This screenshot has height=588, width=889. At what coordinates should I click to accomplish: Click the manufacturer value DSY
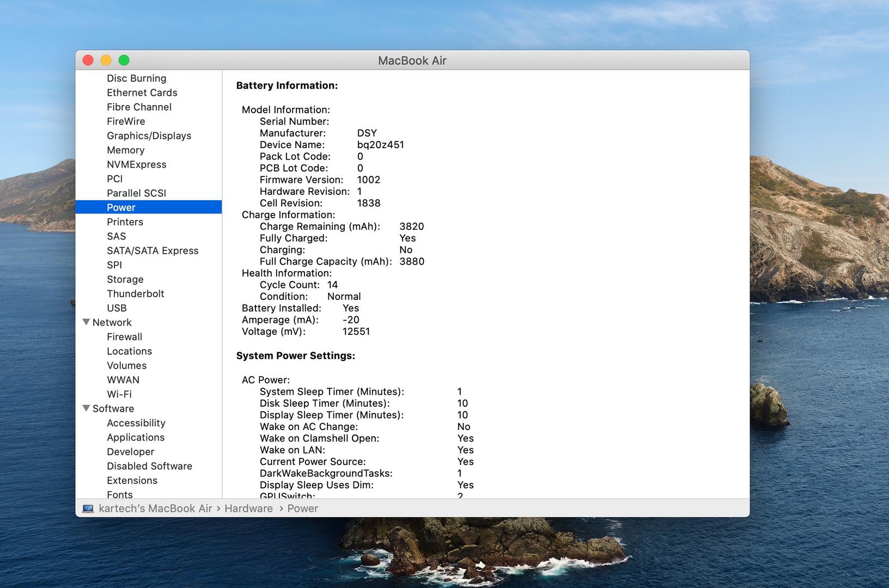[367, 133]
